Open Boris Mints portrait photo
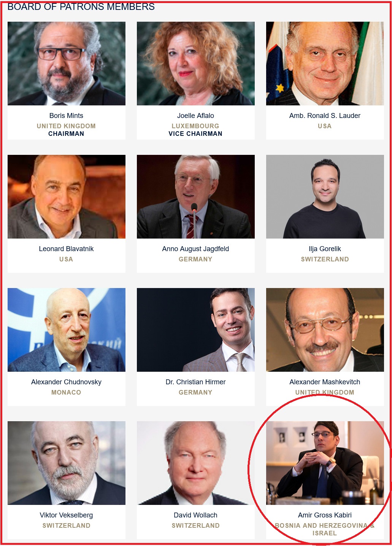Viewport: 392px width, 546px height. (67, 64)
